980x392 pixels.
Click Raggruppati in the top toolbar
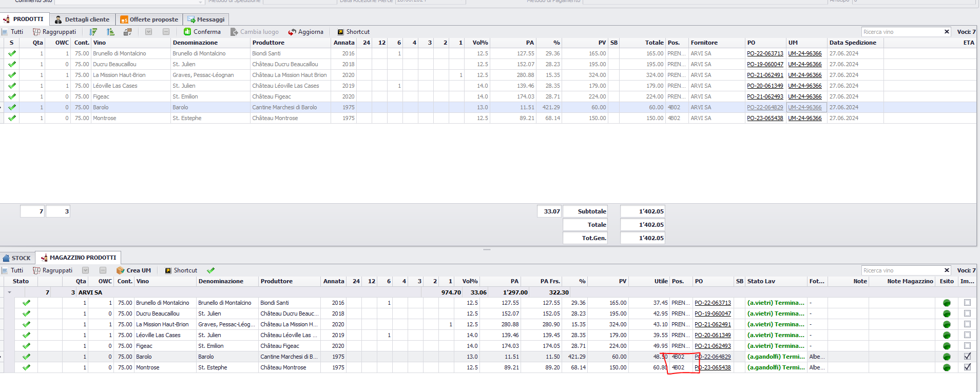[54, 32]
